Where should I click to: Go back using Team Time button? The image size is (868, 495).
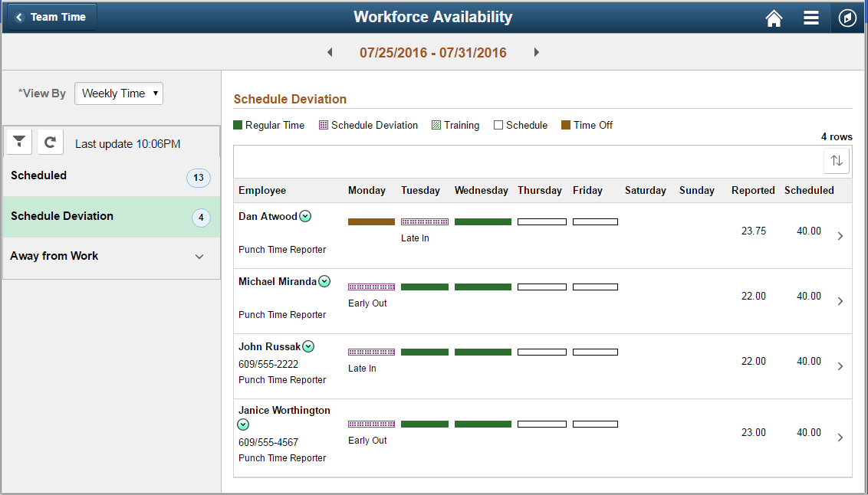(51, 17)
